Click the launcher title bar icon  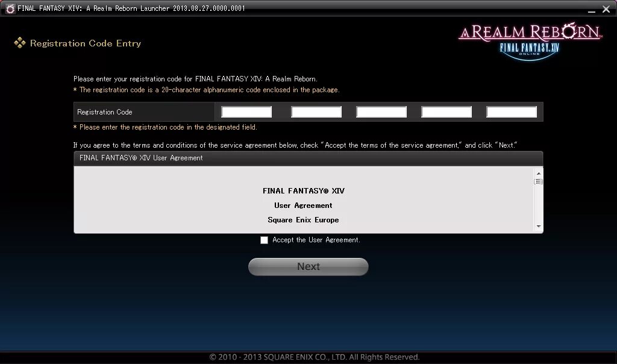(x=11, y=8)
